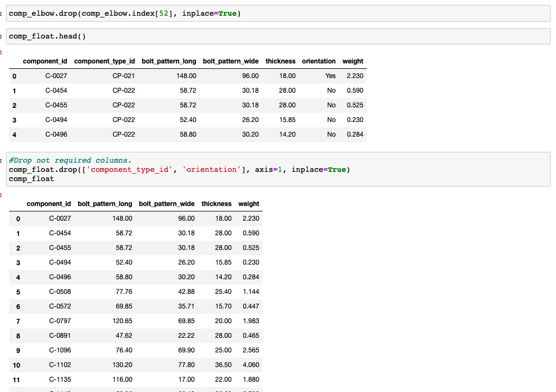Image resolution: width=556 pixels, height=392 pixels.
Task: Click the 69.90 bolt_pattern_wide value
Action: (186, 350)
